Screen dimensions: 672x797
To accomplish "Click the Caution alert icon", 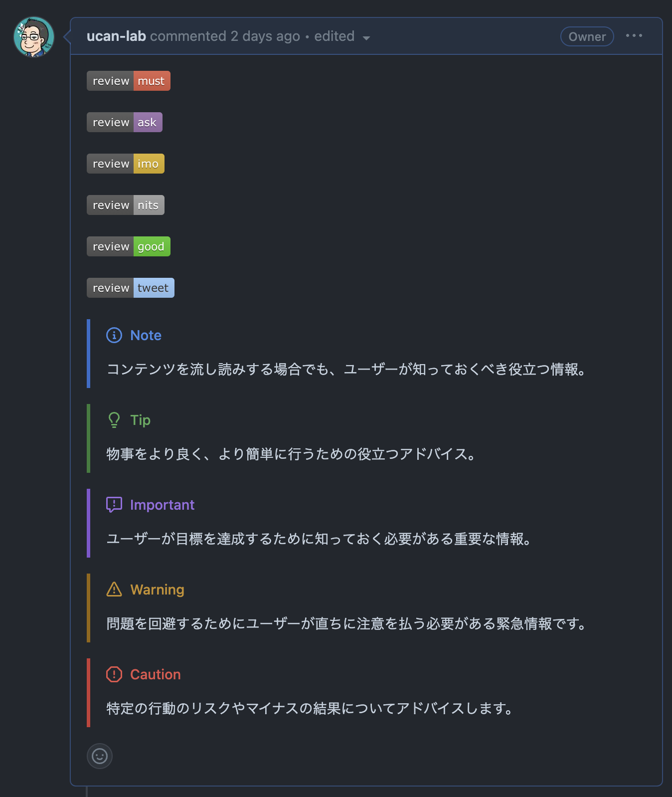I will coord(114,674).
